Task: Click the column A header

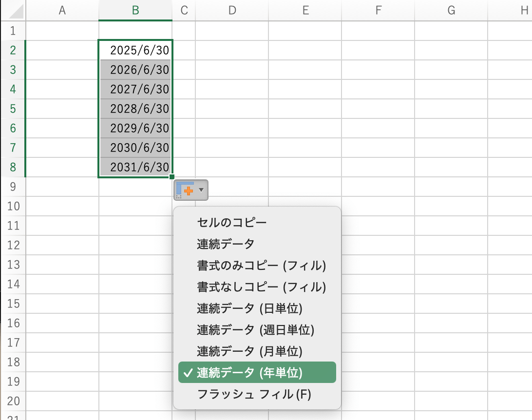Action: click(x=62, y=10)
